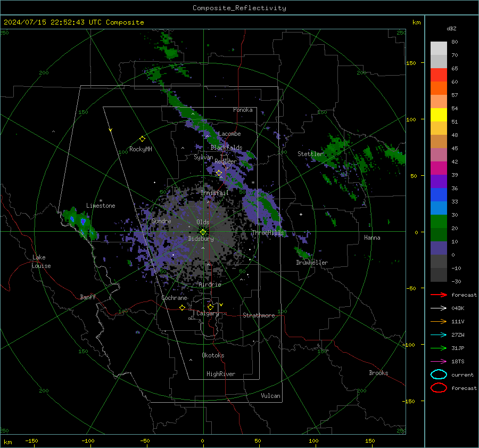The width and height of the screenshot is (479, 448).
Task: Click the yellow diamond marker near RockyMH
Action: (x=142, y=139)
